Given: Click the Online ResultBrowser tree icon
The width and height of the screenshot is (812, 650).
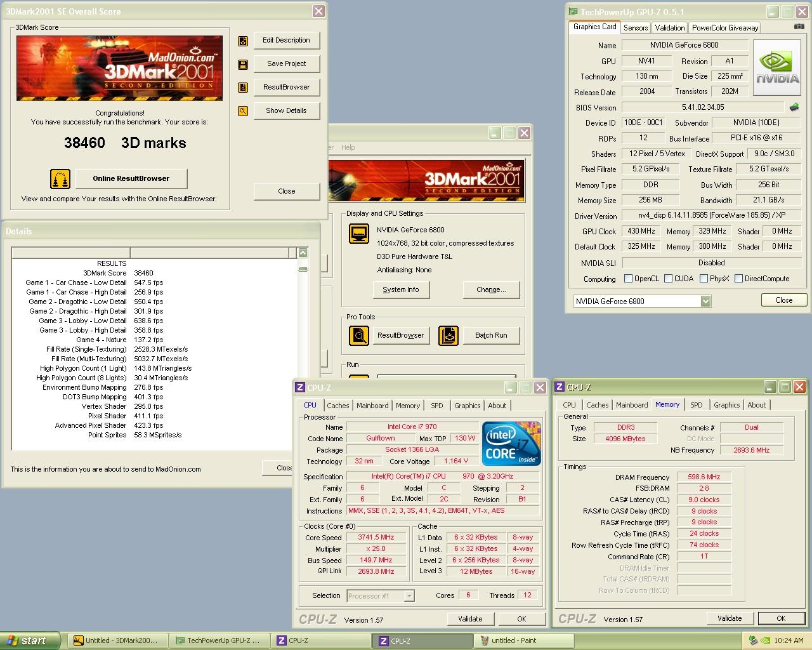Looking at the screenshot, I should (x=60, y=179).
